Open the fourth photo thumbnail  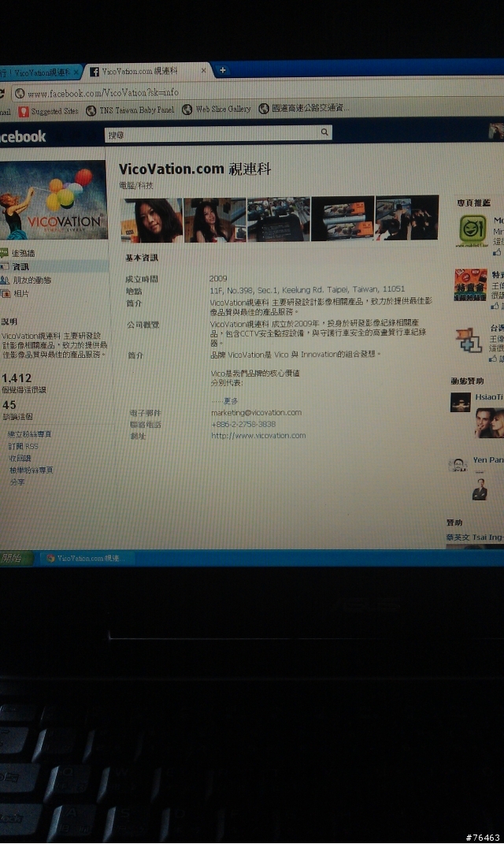(343, 218)
